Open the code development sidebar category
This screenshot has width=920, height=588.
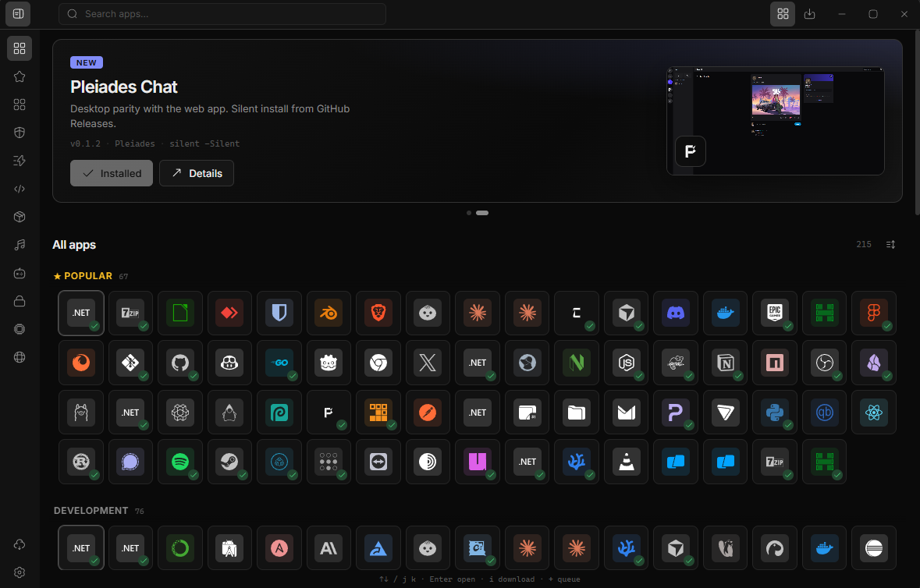20,189
